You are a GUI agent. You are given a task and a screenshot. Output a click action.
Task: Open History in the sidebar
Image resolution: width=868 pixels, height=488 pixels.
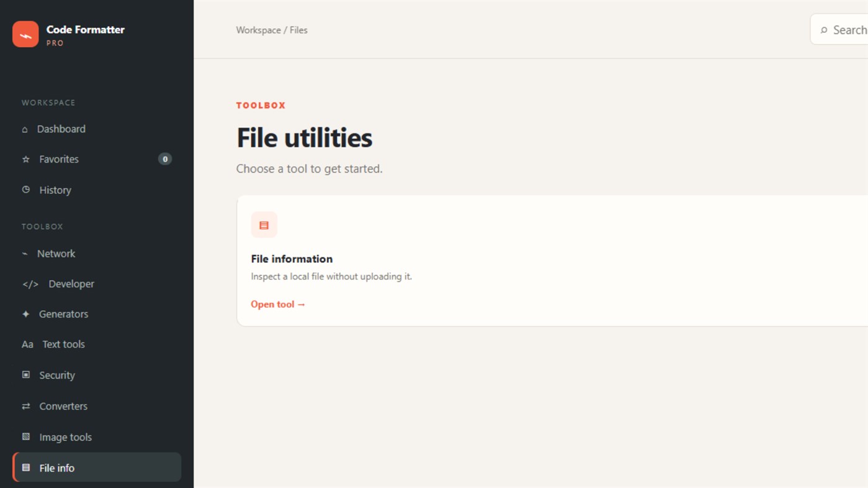(x=97, y=190)
